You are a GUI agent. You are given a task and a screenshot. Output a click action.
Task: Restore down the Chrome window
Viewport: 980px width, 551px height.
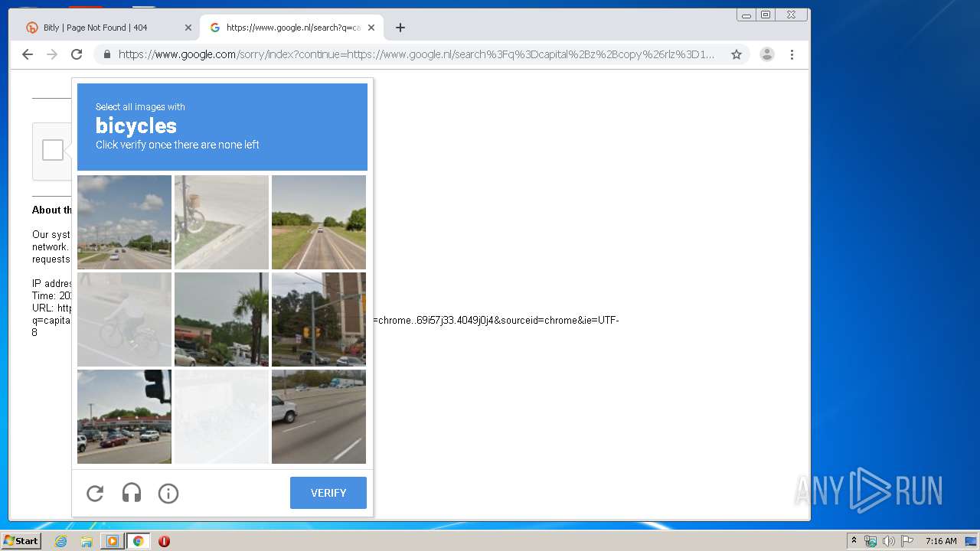coord(766,15)
